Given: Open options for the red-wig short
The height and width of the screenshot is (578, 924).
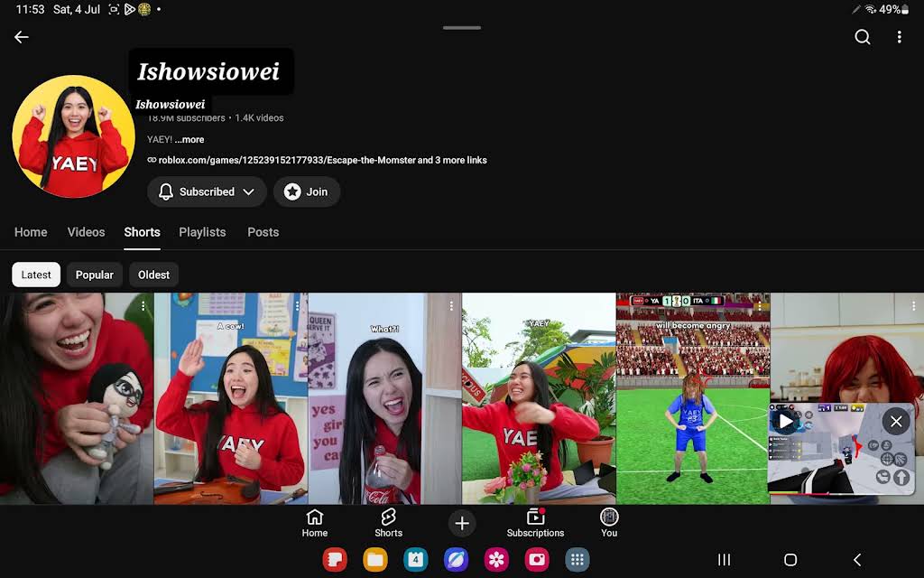Looking at the screenshot, I should tap(913, 306).
